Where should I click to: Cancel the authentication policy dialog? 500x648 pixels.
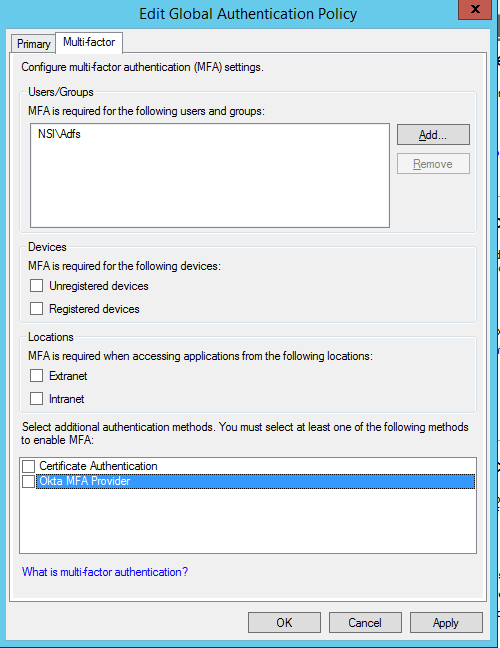tap(365, 622)
